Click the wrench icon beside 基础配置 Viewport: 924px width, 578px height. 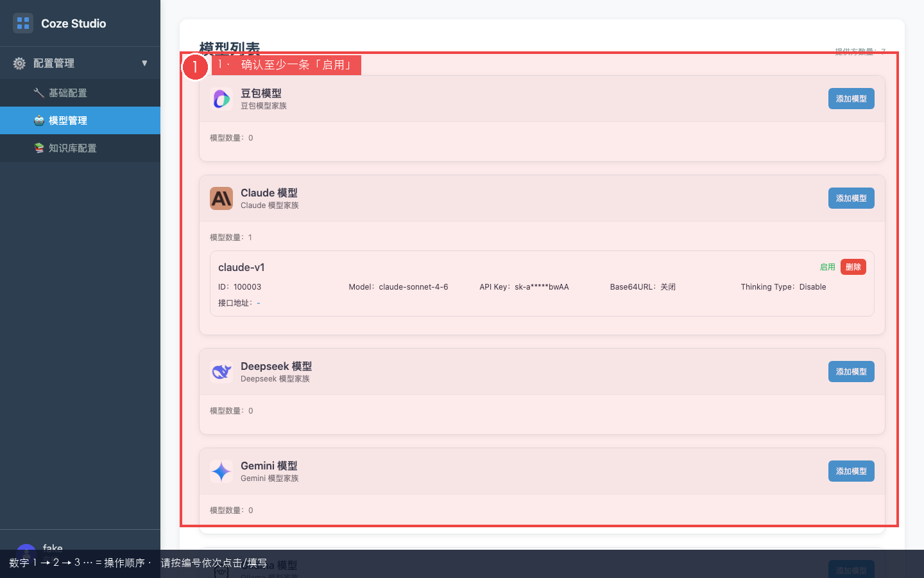pyautogui.click(x=39, y=92)
